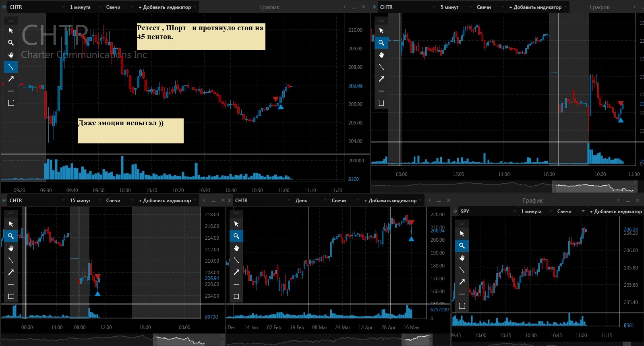This screenshot has height=346, width=644.
Task: Select trend line tool in CHTR 5 минут chart
Action: [x=381, y=67]
